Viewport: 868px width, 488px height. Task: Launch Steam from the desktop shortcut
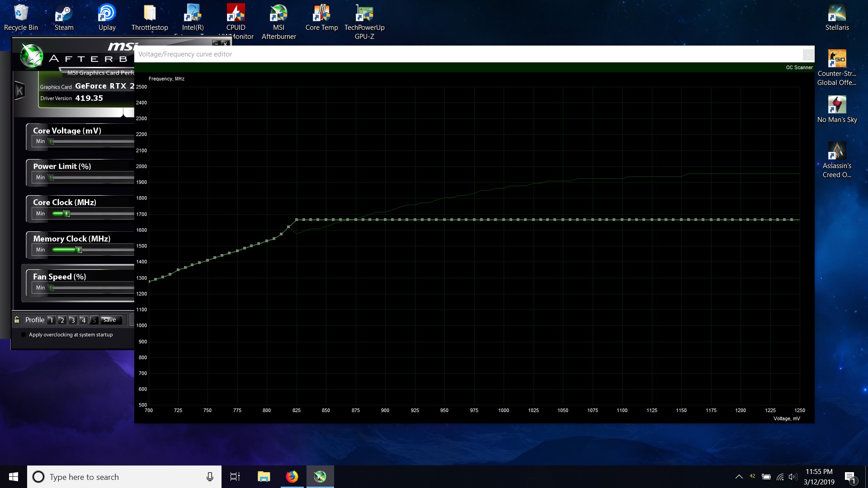pos(64,18)
